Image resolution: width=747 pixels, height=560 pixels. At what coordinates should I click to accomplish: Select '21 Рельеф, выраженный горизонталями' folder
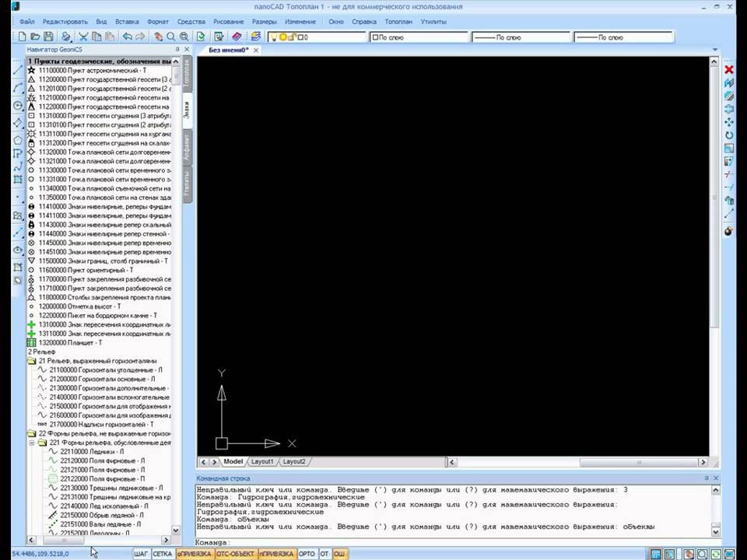pyautogui.click(x=98, y=361)
